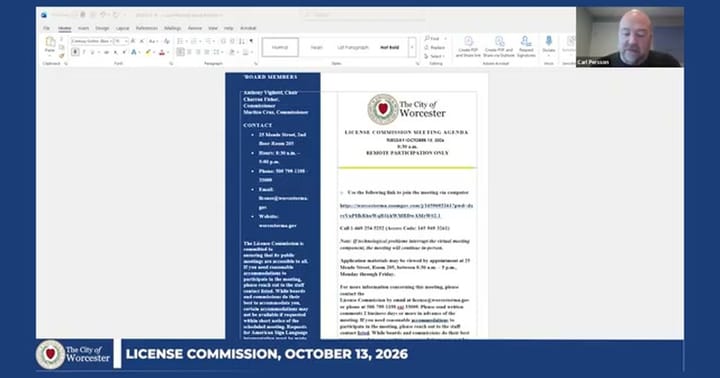Click Clear All Formatting icon

tap(166, 41)
